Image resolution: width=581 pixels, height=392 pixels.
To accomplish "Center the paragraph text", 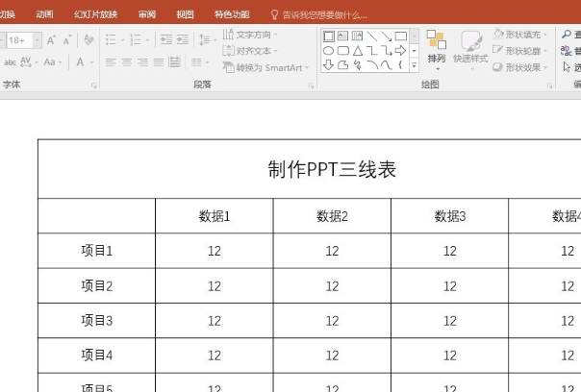I will coord(127,62).
